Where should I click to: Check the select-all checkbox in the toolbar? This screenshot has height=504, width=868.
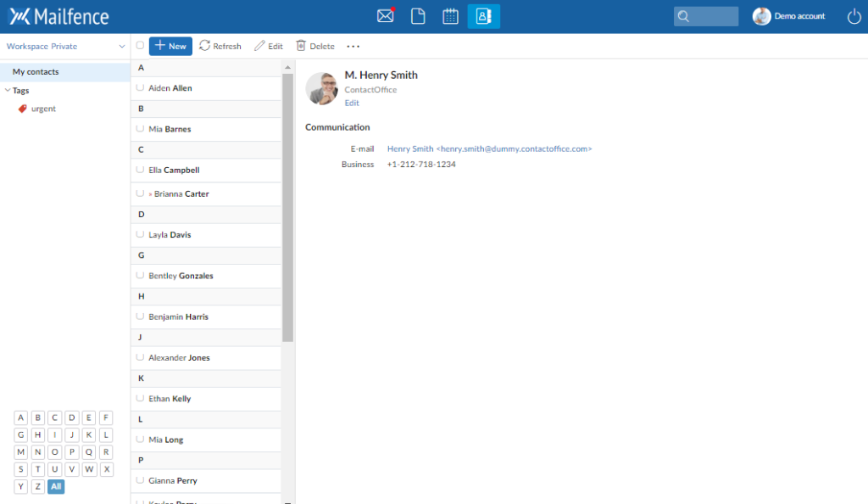click(139, 46)
